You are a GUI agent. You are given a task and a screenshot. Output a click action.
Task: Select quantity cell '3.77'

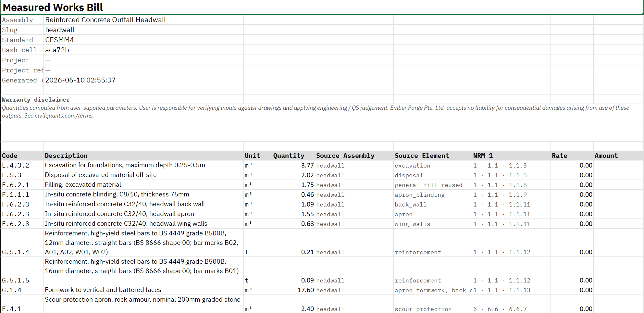tap(293, 165)
